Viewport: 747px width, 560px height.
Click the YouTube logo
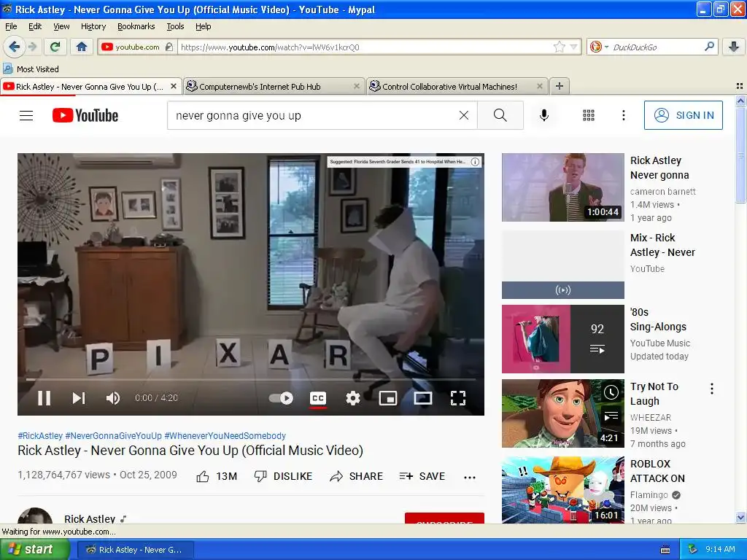coord(85,115)
